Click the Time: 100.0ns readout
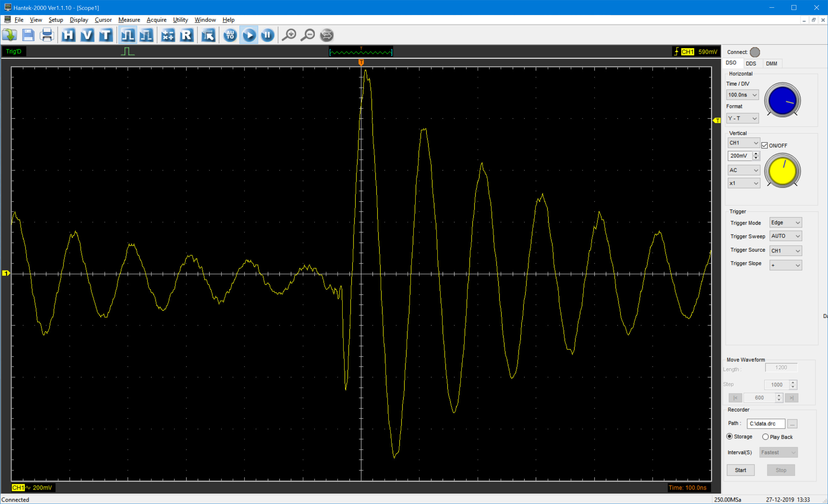 tap(687, 488)
